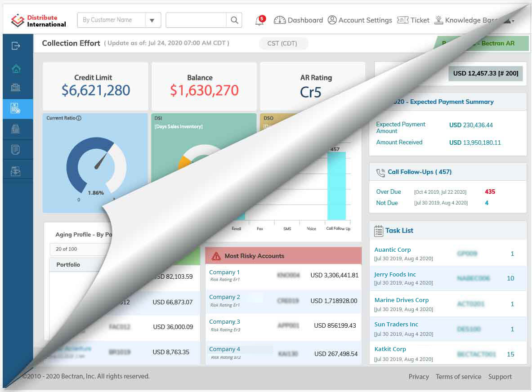
Task: Click the empty search input field
Action: coord(196,20)
